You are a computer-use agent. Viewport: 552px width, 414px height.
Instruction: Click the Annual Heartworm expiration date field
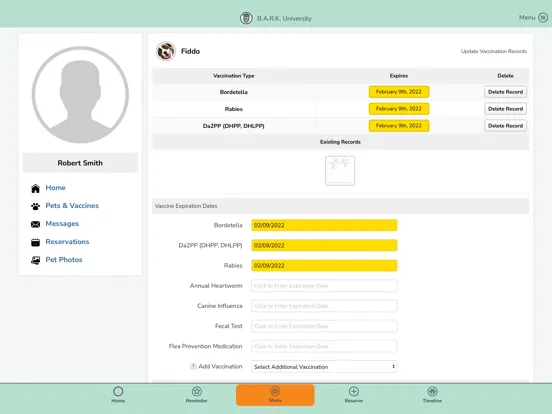tap(324, 286)
